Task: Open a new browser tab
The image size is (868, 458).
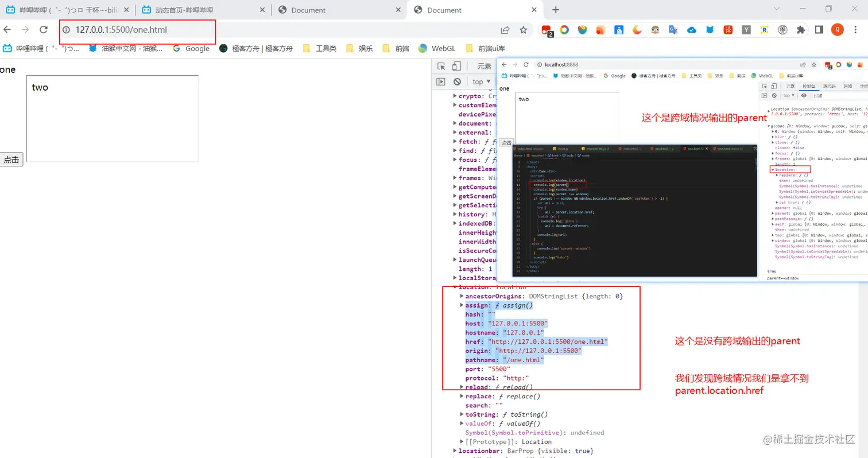Action: [555, 10]
